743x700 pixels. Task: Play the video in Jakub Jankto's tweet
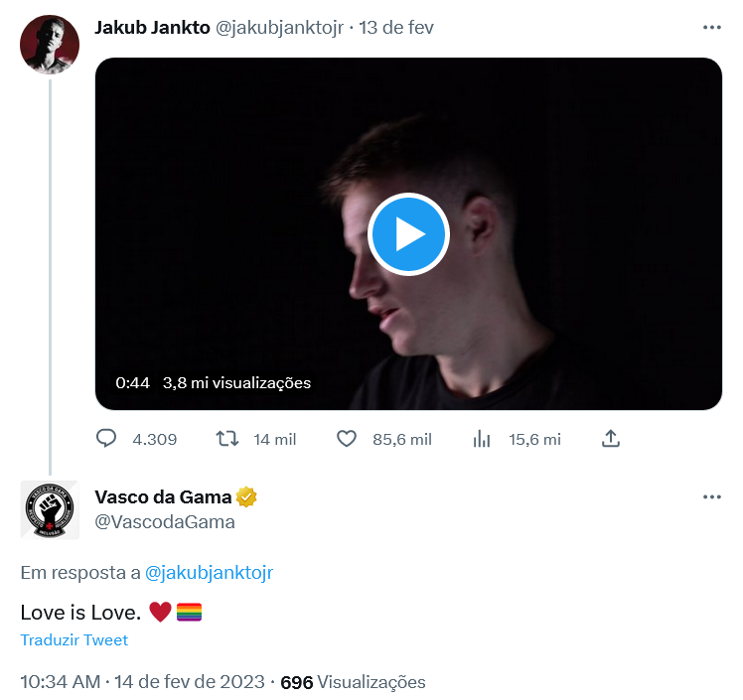coord(408,235)
